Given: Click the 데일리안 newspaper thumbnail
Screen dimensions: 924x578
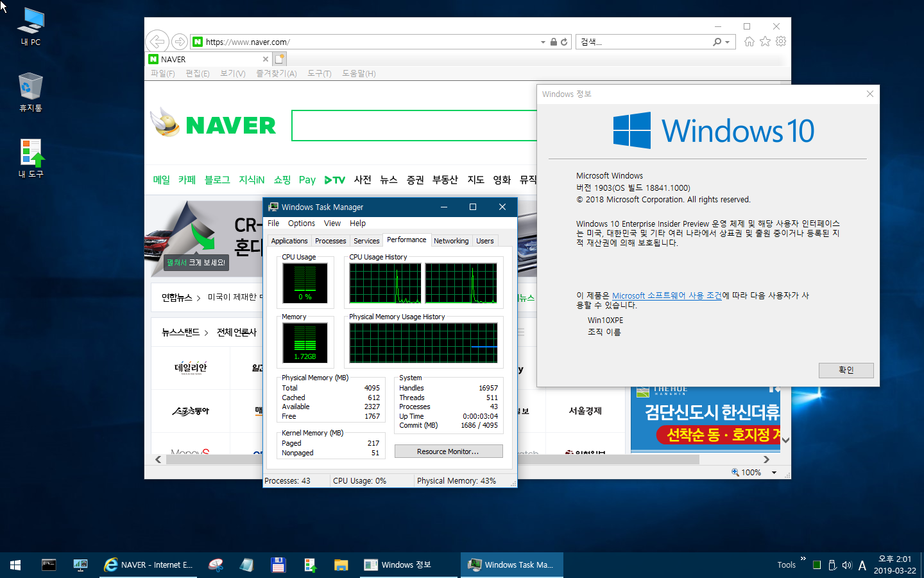Looking at the screenshot, I should pos(191,368).
